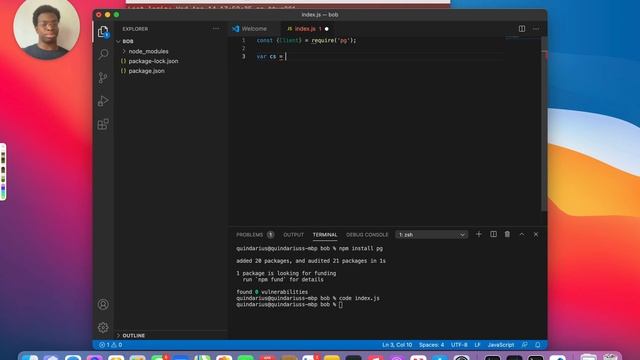
Task: Open the Source Control view
Action: pyautogui.click(x=103, y=78)
